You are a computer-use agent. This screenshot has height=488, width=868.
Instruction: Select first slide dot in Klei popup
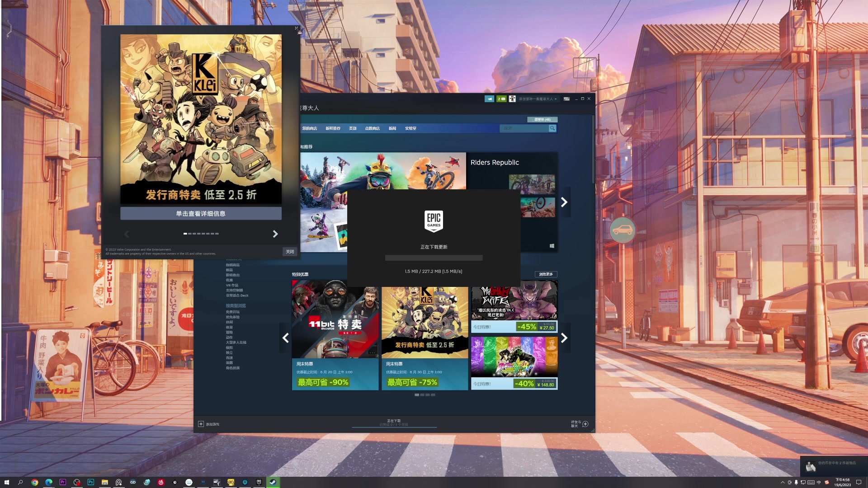[x=185, y=234]
